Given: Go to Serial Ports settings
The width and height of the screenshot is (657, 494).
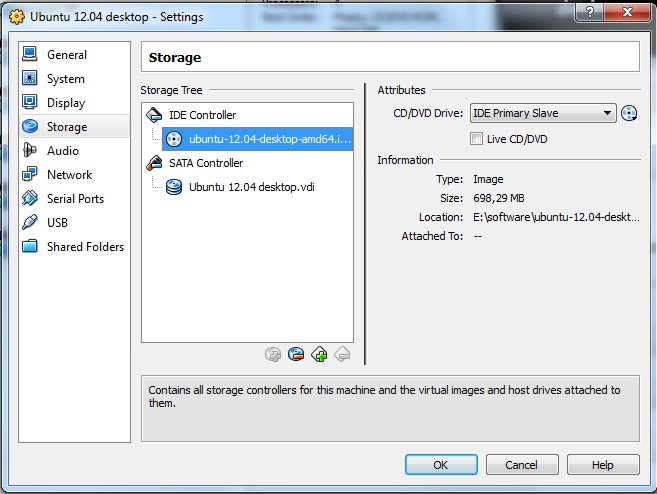Looking at the screenshot, I should (74, 198).
